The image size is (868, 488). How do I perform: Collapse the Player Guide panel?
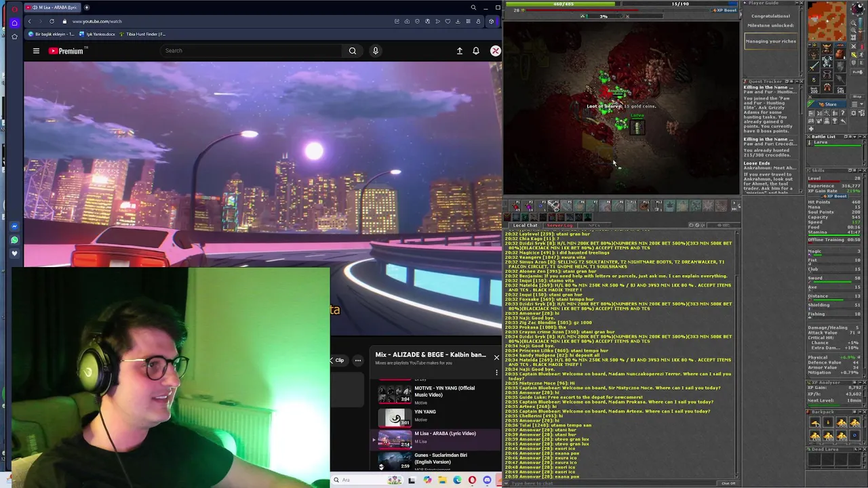coord(797,3)
